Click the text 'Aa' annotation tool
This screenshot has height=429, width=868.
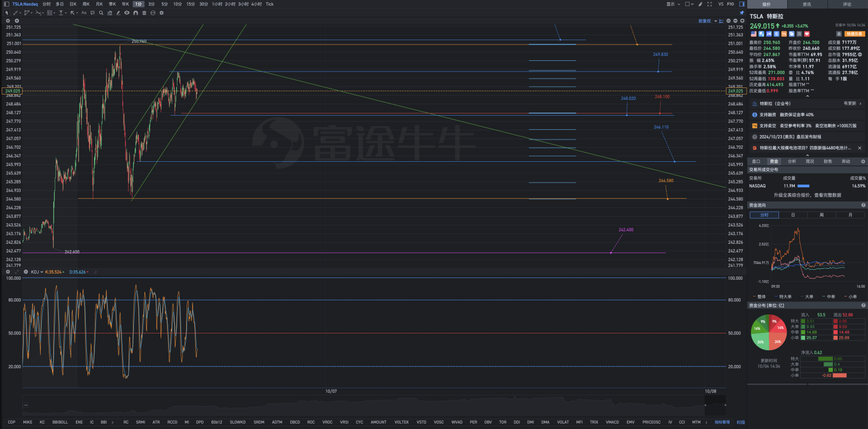(84, 12)
